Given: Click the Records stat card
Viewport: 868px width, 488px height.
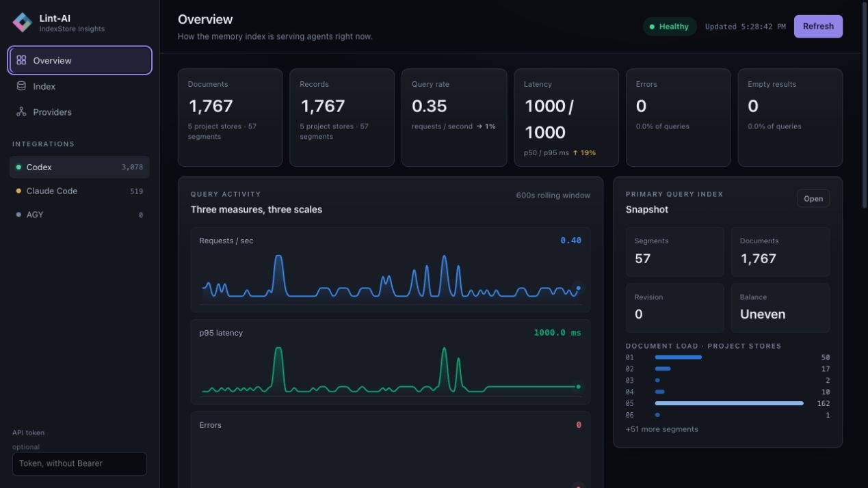Looking at the screenshot, I should (x=342, y=118).
